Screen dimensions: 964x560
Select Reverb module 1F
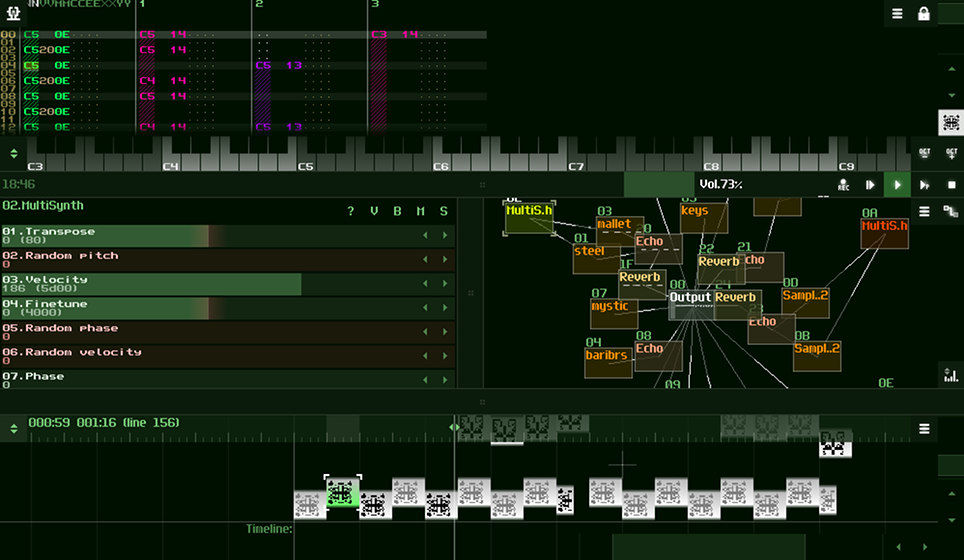(x=642, y=285)
